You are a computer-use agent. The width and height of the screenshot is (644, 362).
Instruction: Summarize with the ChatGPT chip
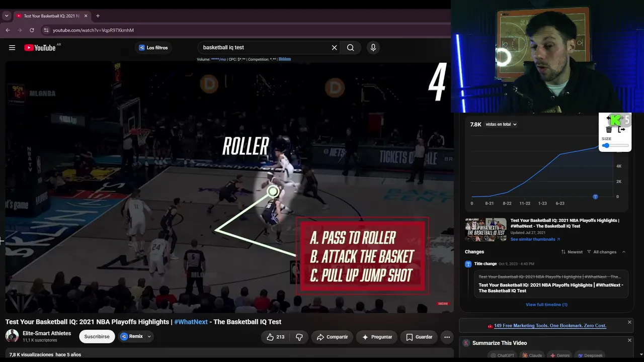[x=503, y=355]
